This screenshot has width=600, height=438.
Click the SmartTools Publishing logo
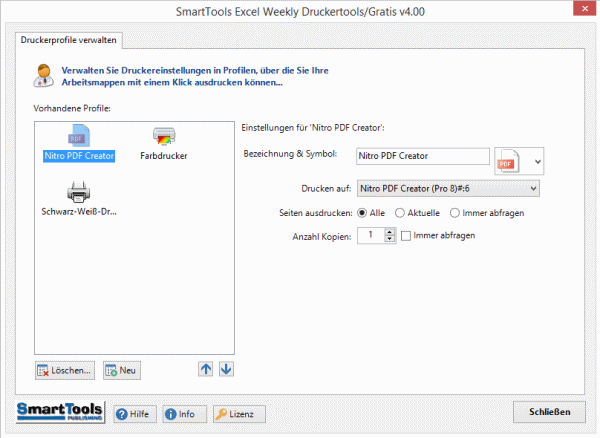pyautogui.click(x=60, y=412)
